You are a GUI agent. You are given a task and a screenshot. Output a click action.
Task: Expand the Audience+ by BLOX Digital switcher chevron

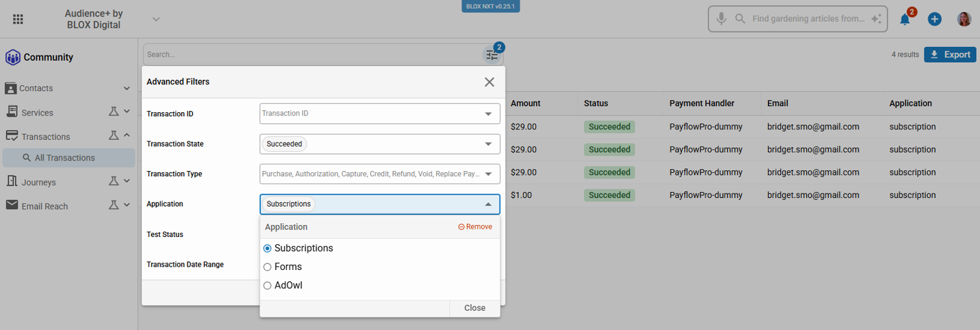point(156,19)
